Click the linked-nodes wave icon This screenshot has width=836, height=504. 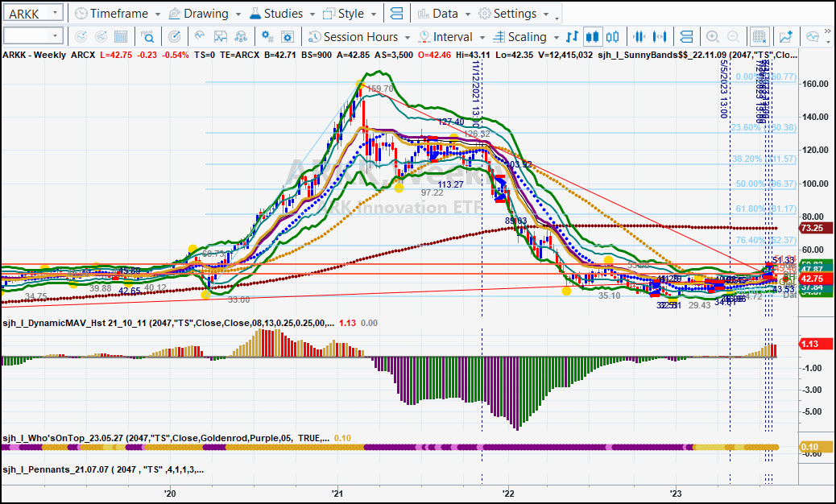(x=241, y=37)
